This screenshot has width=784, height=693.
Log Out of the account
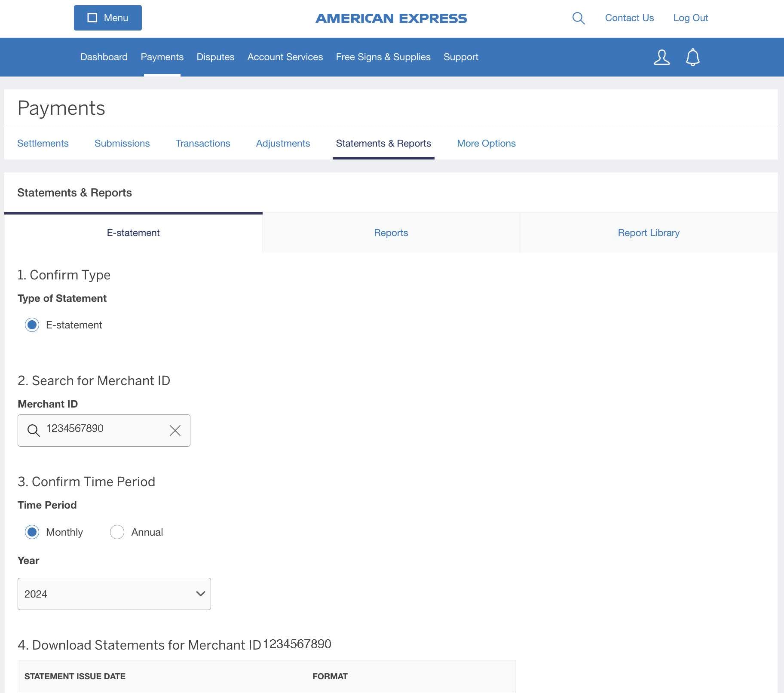click(x=690, y=18)
